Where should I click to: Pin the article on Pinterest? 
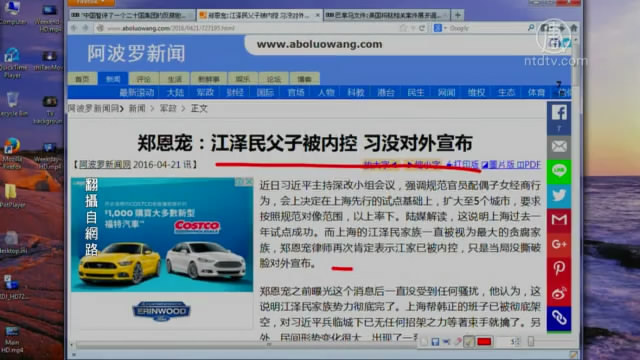click(x=559, y=268)
